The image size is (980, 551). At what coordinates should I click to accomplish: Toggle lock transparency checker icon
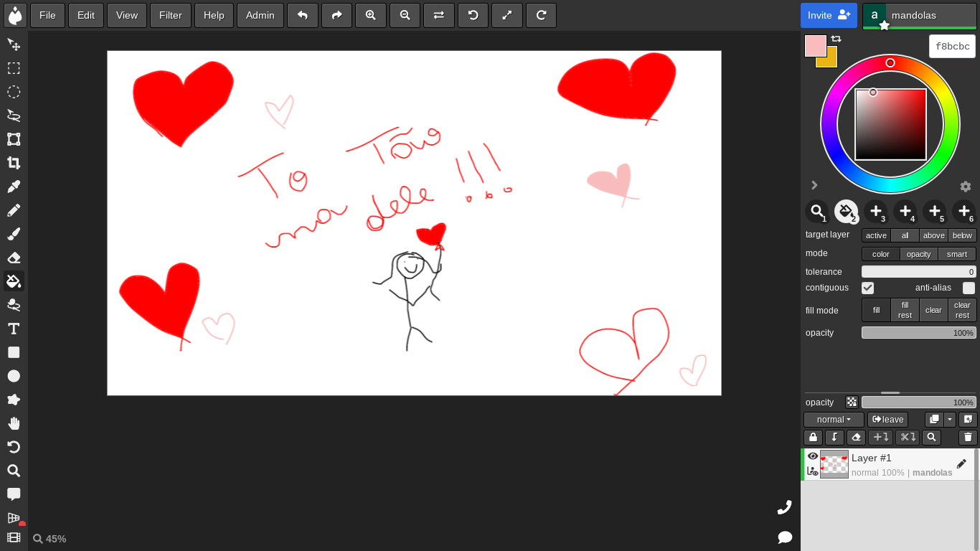(852, 402)
